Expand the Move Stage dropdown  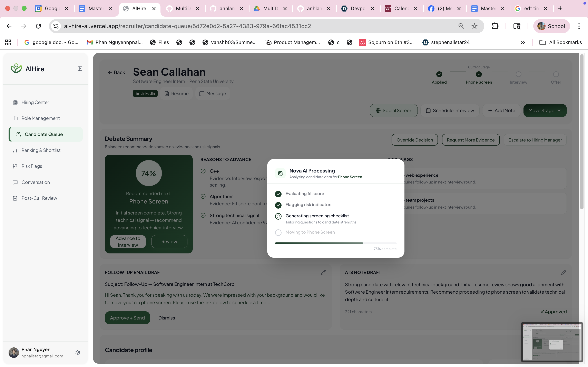545,111
